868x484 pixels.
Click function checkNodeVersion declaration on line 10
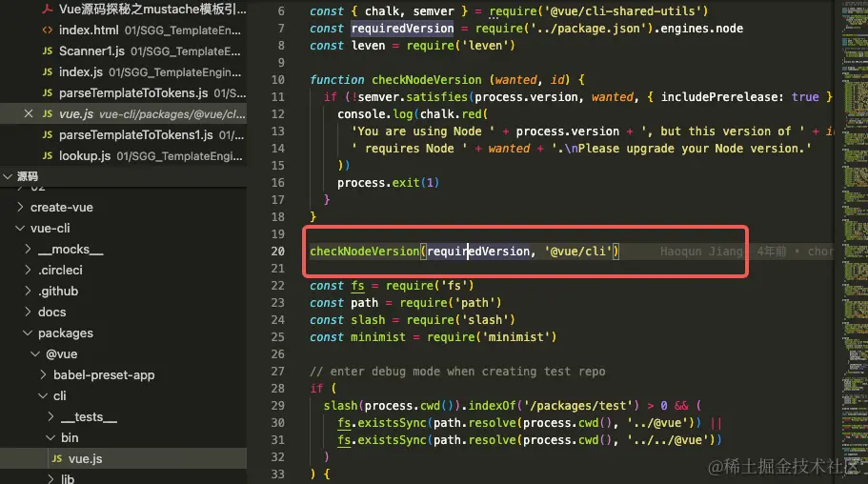coord(426,80)
